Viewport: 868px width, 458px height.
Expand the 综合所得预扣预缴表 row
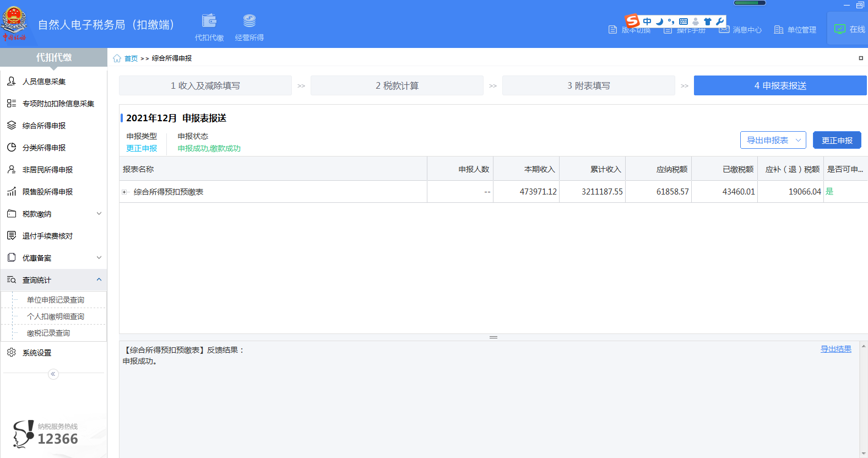[124, 192]
